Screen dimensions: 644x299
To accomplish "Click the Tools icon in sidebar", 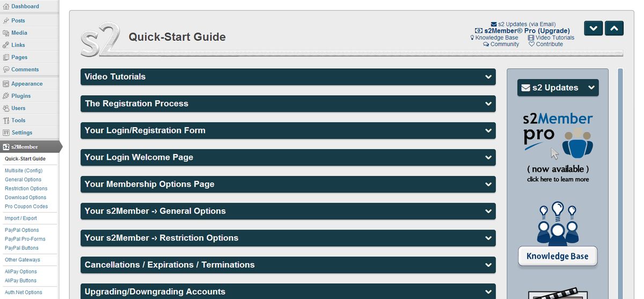I will (x=6, y=121).
